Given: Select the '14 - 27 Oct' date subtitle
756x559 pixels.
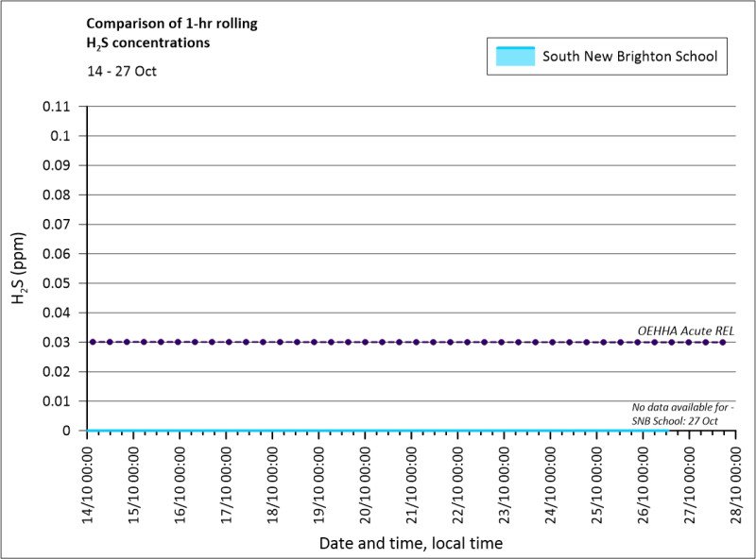Looking at the screenshot, I should (122, 70).
